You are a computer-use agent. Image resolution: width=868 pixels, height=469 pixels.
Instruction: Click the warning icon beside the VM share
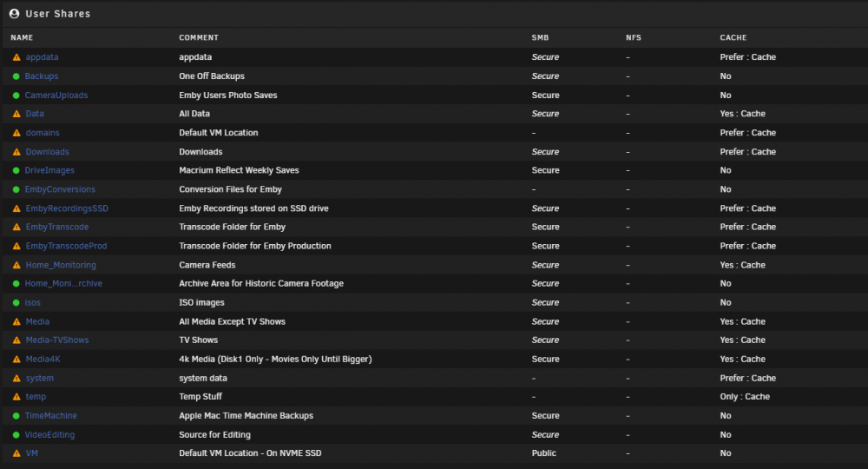pyautogui.click(x=16, y=453)
